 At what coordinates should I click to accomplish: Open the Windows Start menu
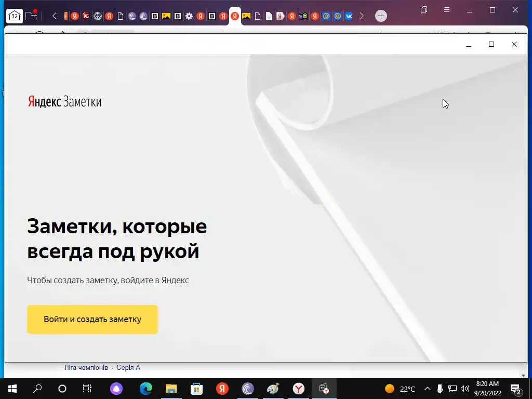[12, 389]
